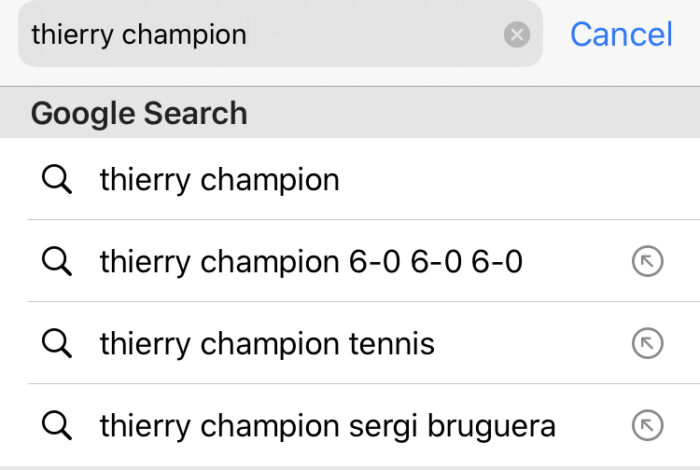Click the search glass icon for 'thierry champion tennis'

tap(57, 343)
